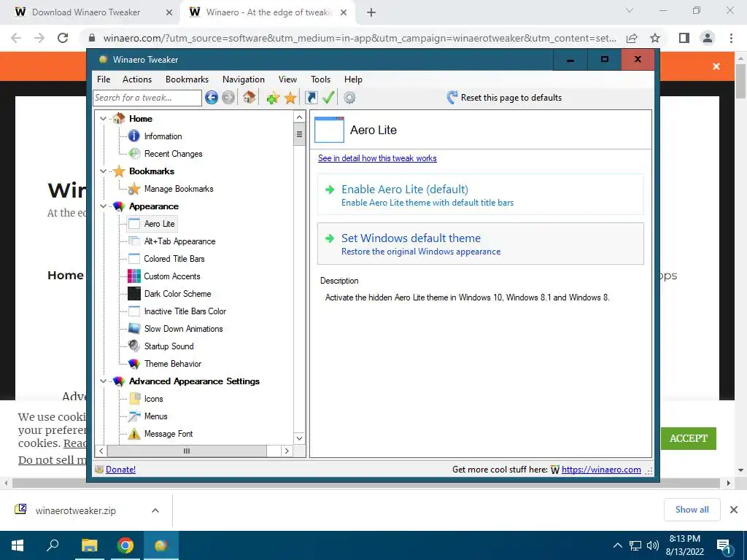Click the green checkmark toolbar icon
This screenshot has height=560, width=747.
coord(328,97)
